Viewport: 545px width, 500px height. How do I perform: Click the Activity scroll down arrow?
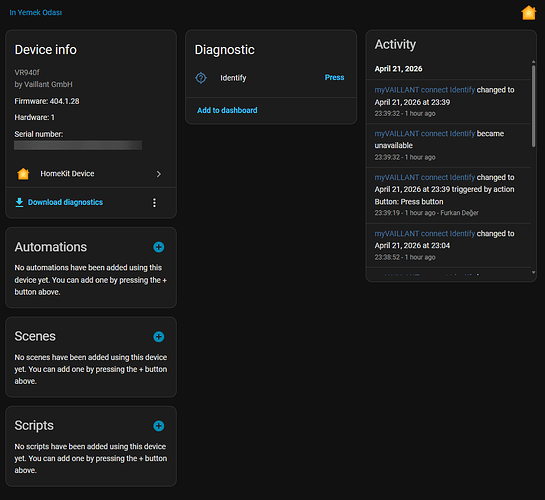pyautogui.click(x=534, y=273)
